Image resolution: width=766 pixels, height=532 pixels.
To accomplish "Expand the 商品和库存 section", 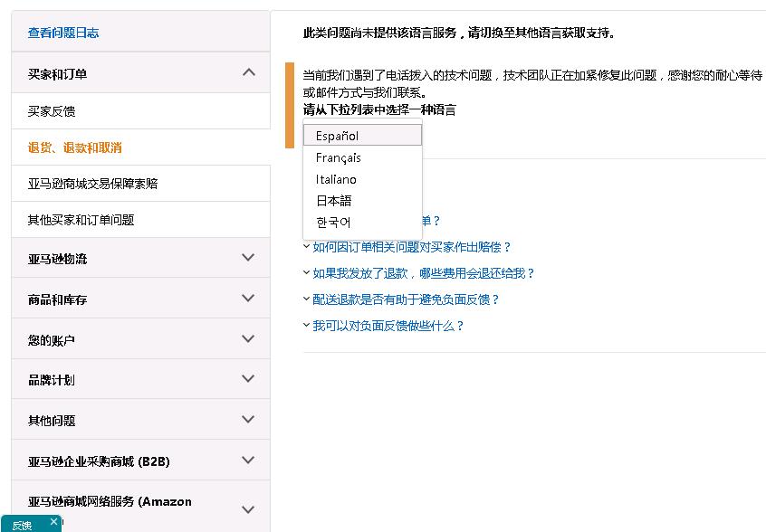I will pos(249,299).
